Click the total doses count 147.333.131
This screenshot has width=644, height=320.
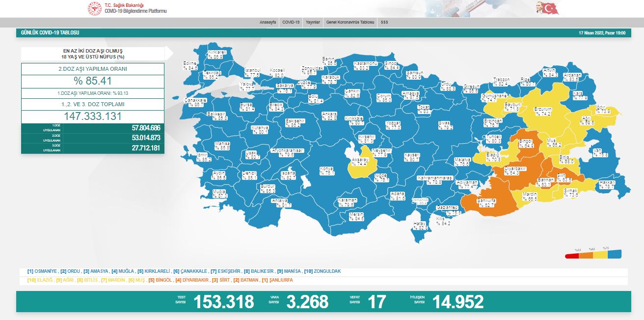tap(92, 116)
